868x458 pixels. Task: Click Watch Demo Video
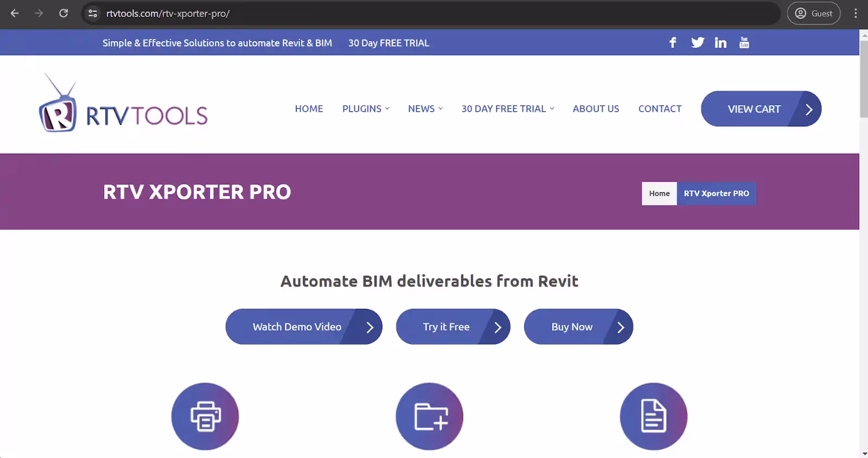[304, 327]
